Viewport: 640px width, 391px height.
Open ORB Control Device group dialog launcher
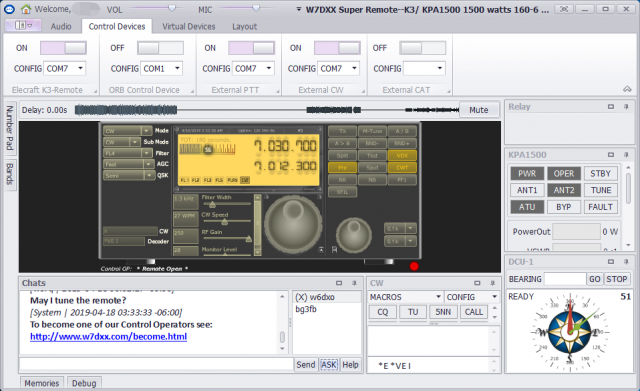192,91
